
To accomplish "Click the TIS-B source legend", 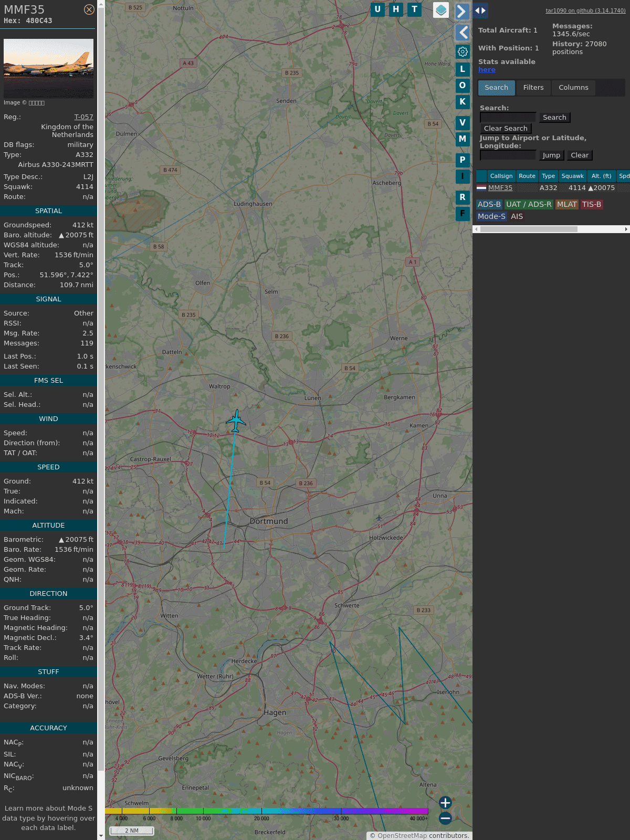I will pyautogui.click(x=592, y=205).
